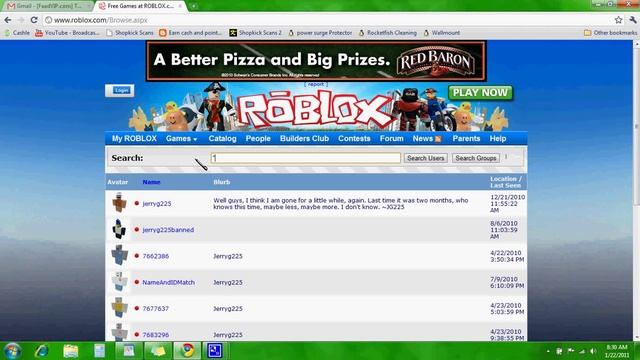Click avatar in NameAndIDMatch row
640x360 pixels.
(119, 282)
